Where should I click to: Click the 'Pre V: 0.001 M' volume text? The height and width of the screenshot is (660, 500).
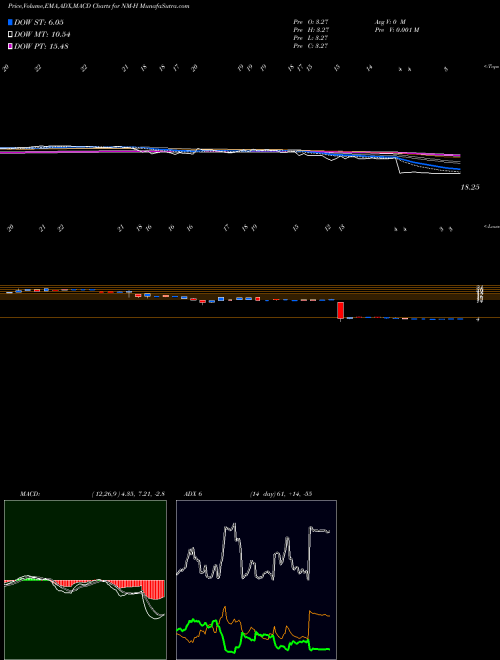point(396,30)
